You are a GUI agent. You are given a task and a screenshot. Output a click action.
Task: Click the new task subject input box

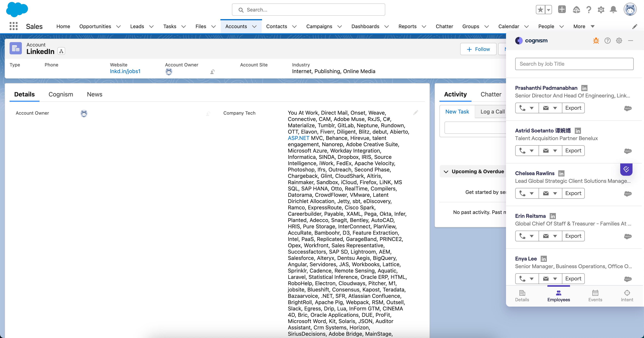[475, 128]
